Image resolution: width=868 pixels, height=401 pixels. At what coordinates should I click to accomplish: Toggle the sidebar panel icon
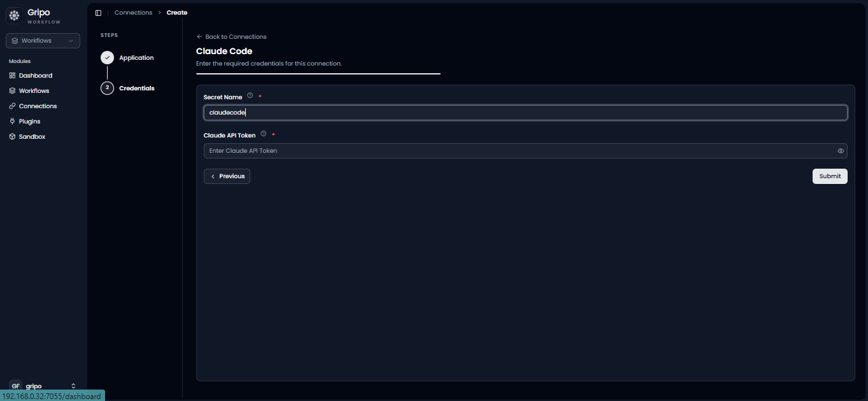pos(98,13)
